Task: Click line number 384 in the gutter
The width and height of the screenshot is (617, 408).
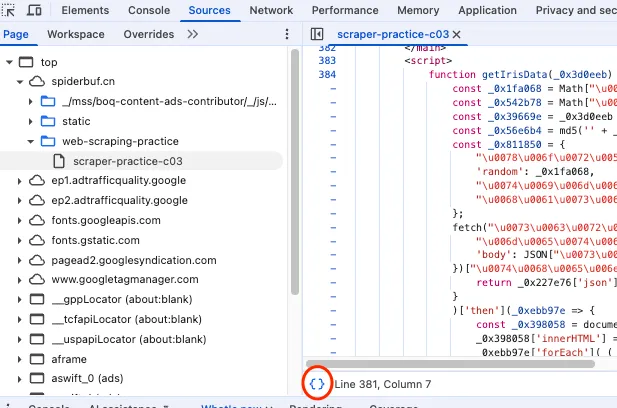Action: [x=327, y=74]
